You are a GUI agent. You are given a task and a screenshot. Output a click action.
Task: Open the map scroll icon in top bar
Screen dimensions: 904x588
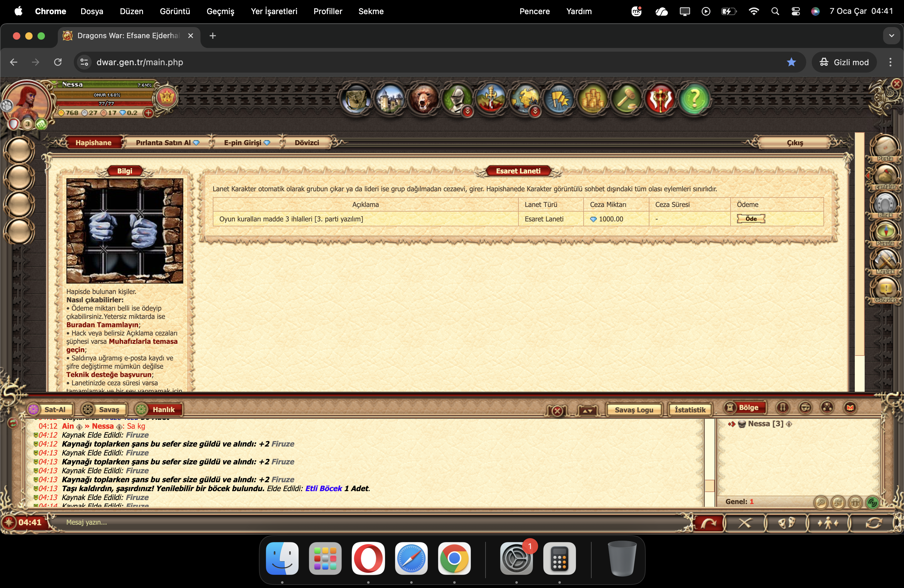356,99
